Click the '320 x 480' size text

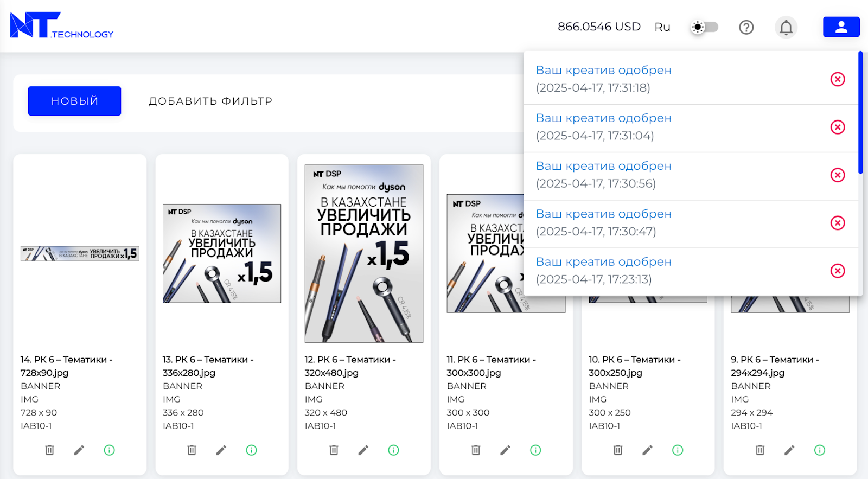point(326,412)
